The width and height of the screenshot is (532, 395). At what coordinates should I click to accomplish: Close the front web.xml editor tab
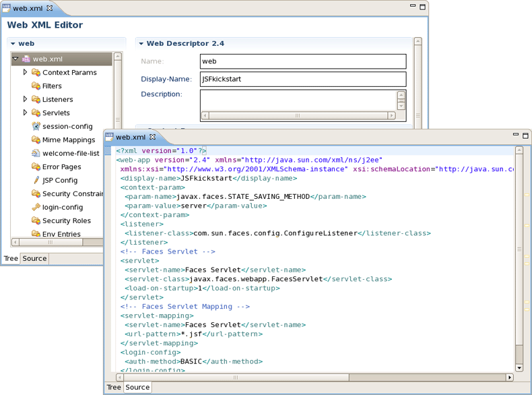153,138
